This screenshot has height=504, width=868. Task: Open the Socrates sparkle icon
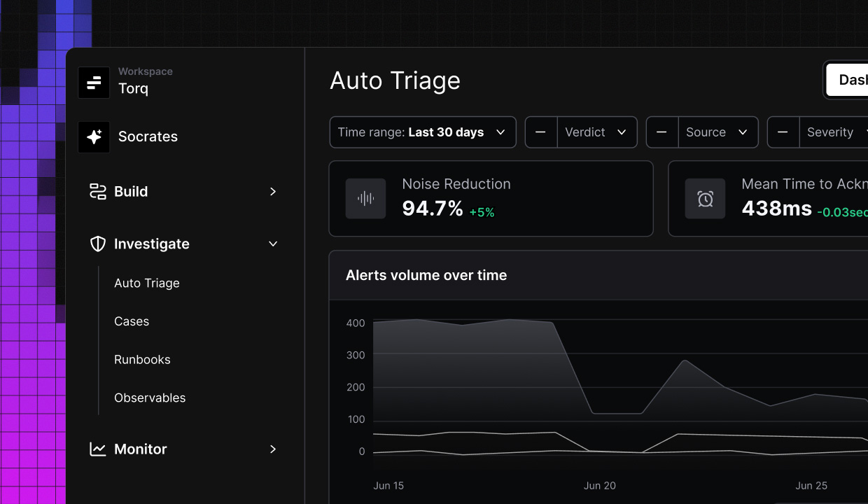click(94, 136)
